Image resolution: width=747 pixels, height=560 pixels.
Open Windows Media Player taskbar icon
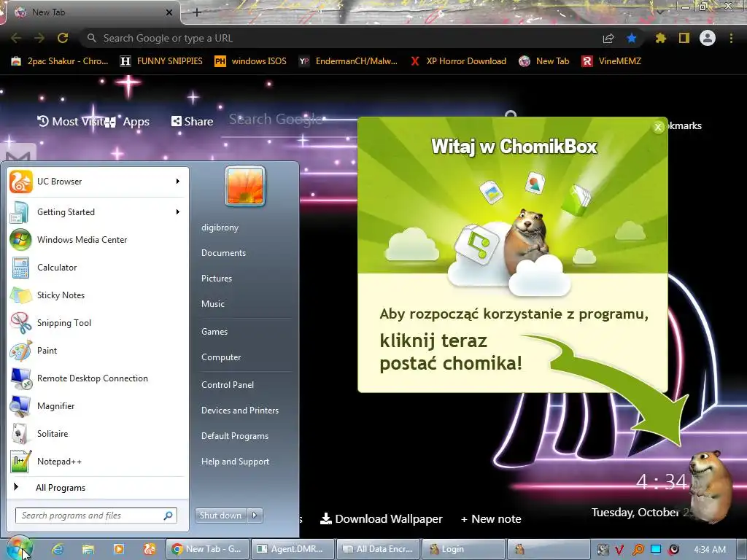pos(119,549)
